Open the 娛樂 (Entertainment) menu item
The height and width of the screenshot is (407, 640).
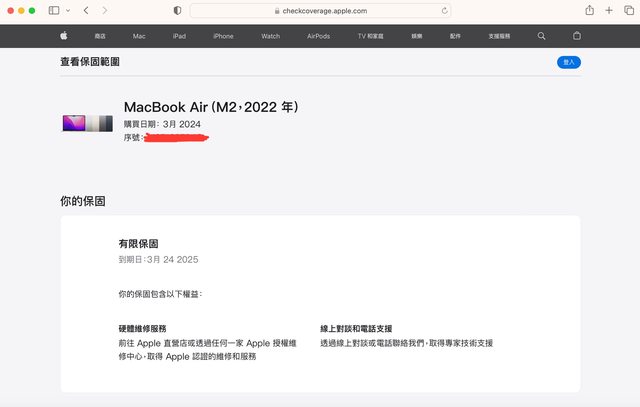coord(417,36)
